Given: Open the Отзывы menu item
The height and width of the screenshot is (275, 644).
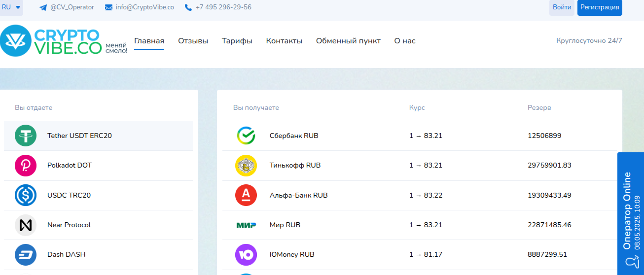Looking at the screenshot, I should (x=193, y=41).
